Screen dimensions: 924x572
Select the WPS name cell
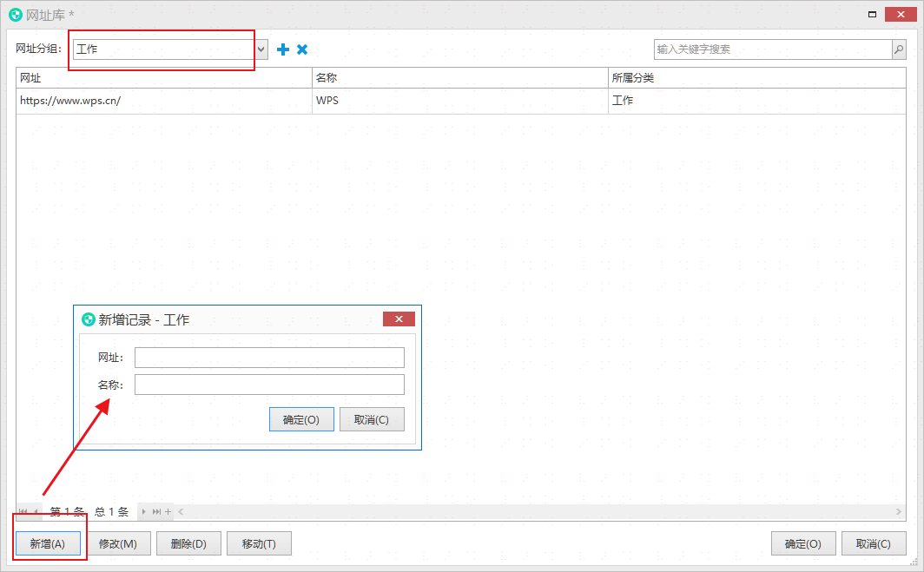[x=459, y=101]
